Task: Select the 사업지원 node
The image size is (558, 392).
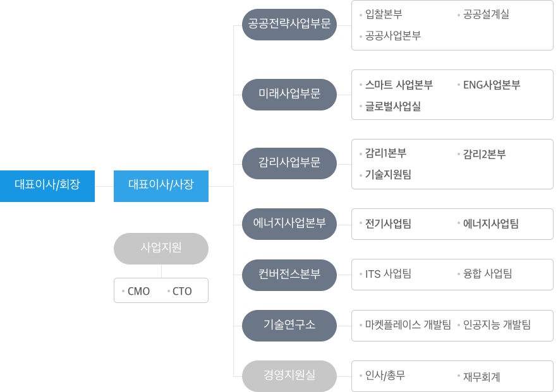Action: tap(161, 249)
